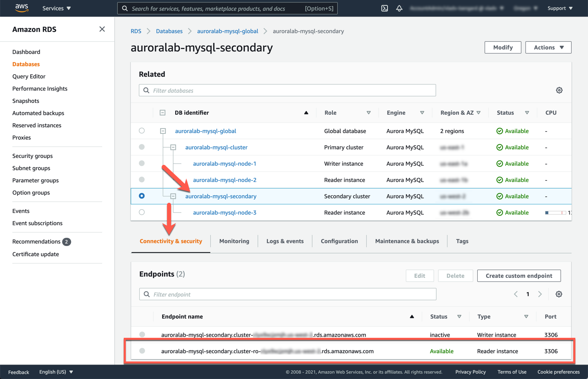588x379 pixels.
Task: Sort Endpoint name column by its arrow
Action: [x=412, y=316]
